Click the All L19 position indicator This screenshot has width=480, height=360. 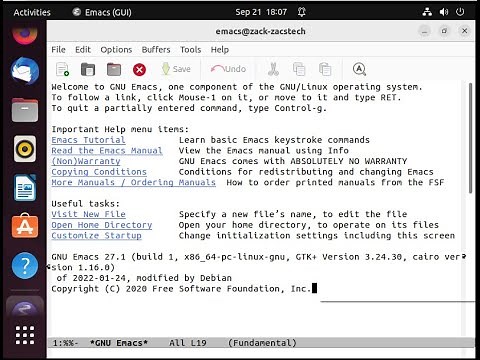(x=188, y=343)
